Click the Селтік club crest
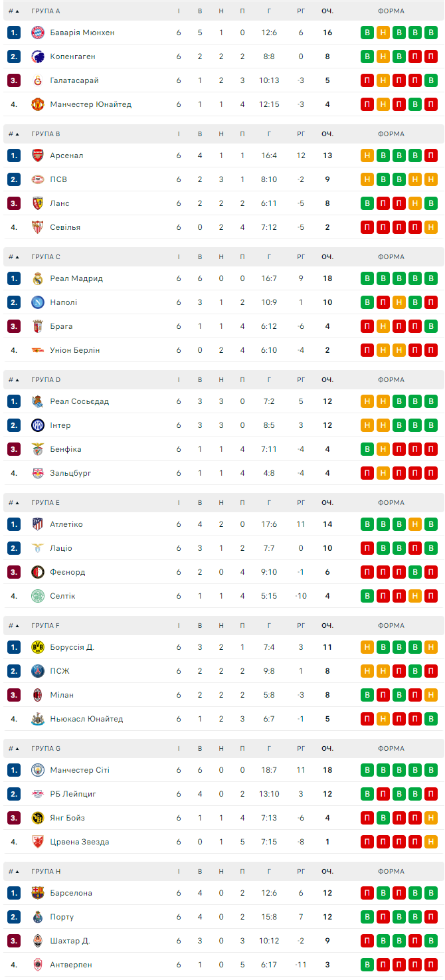The image size is (445, 980). click(x=38, y=596)
